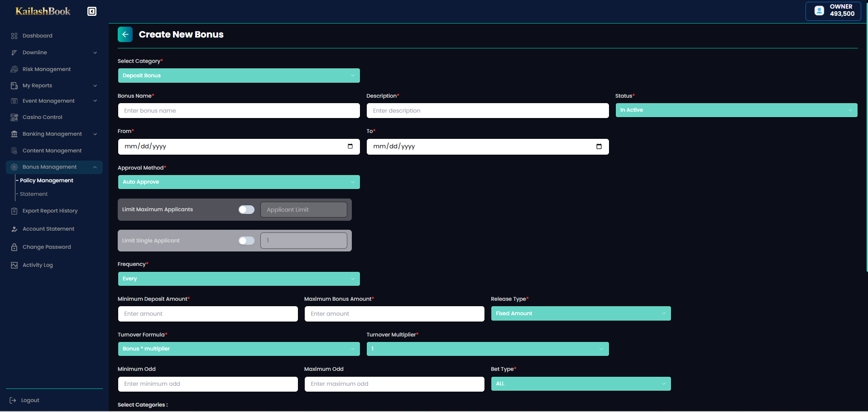Expand the Banking Management chevron

coord(95,134)
